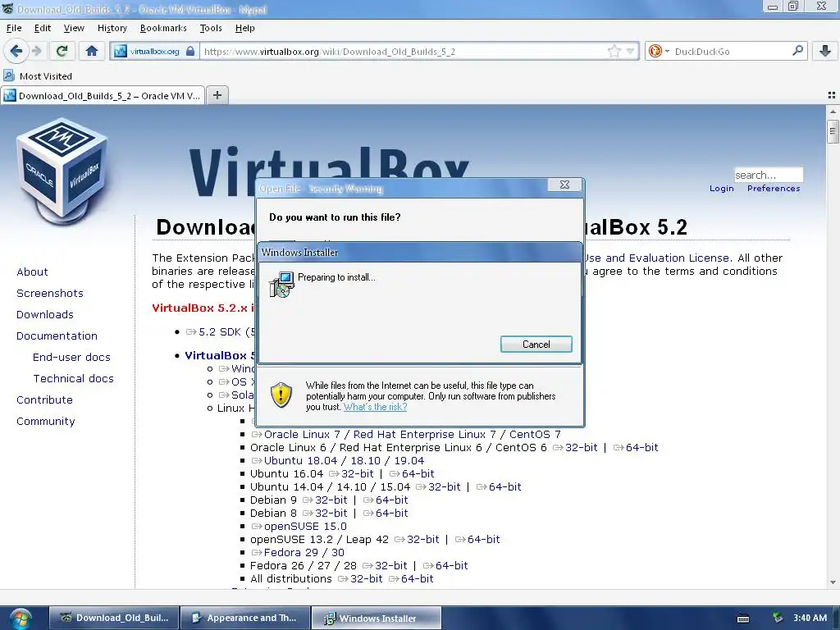Go forward using the forward arrow
The height and width of the screenshot is (630, 840).
tap(36, 52)
